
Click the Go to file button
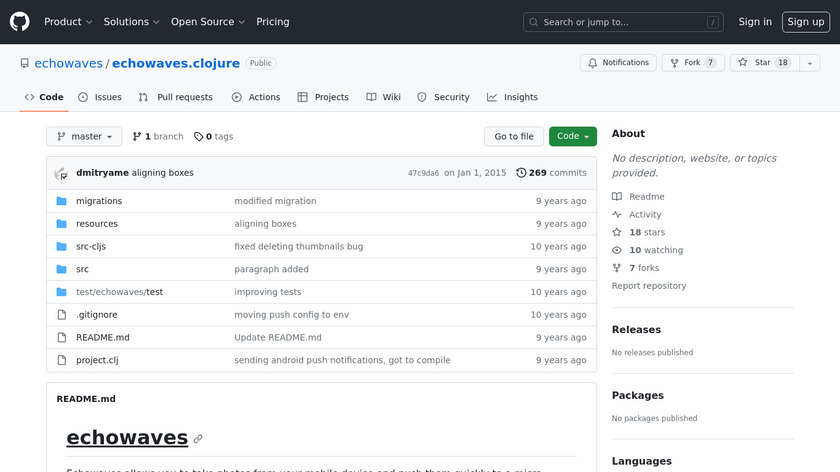pyautogui.click(x=514, y=137)
